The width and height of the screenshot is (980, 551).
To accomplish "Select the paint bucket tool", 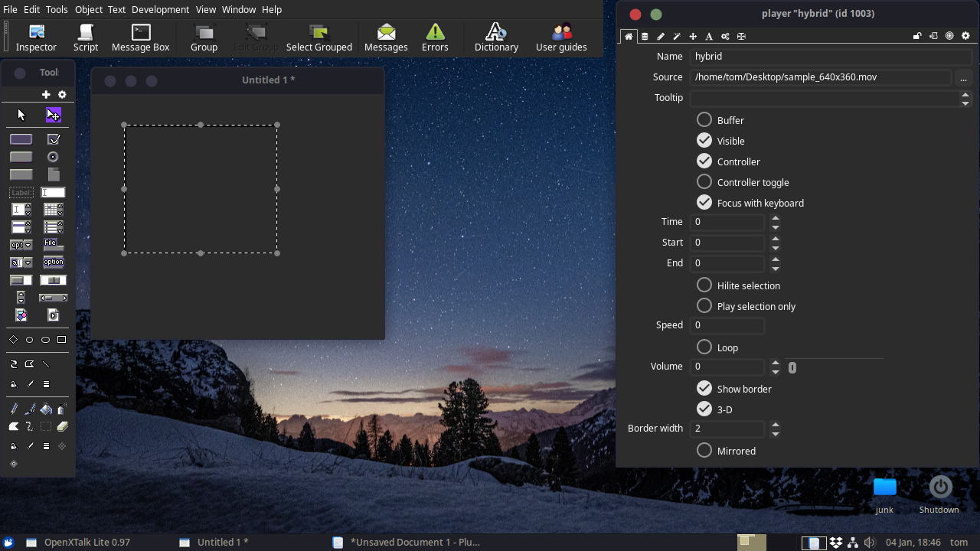I will [x=46, y=409].
